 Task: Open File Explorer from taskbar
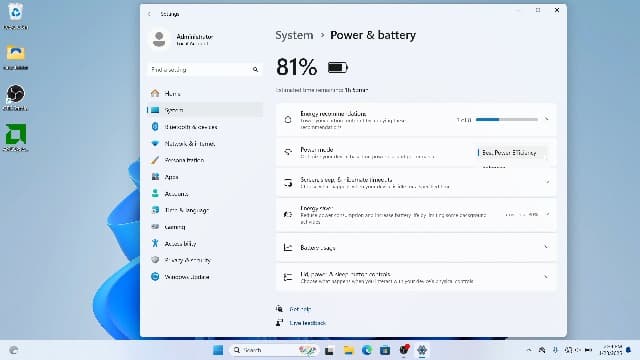coord(348,350)
